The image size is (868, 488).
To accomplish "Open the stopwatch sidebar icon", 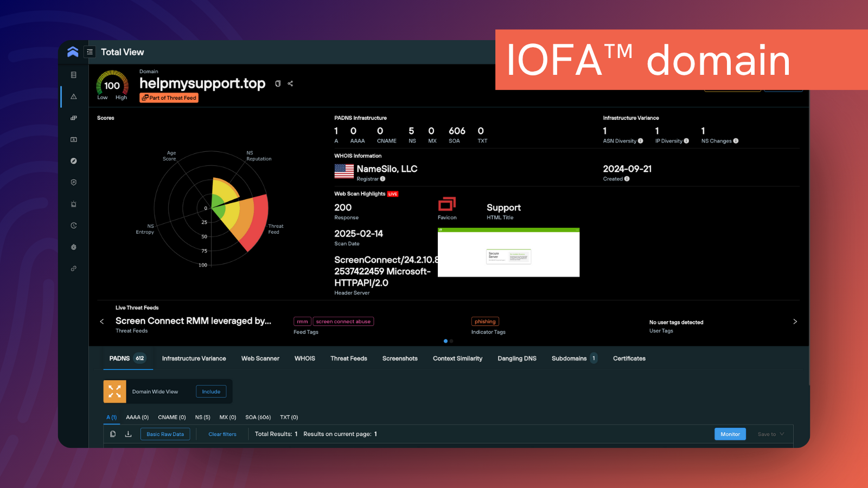I will click(x=74, y=247).
